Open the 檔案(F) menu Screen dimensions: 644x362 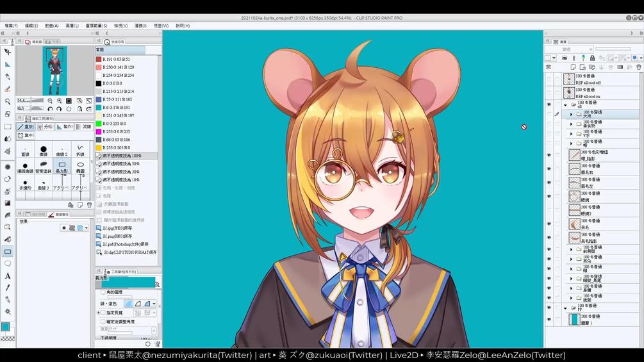11,26
